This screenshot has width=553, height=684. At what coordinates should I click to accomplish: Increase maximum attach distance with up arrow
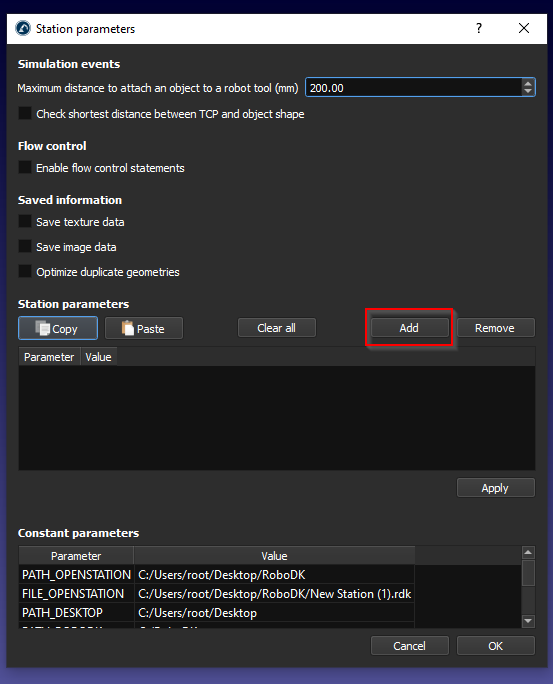528,83
